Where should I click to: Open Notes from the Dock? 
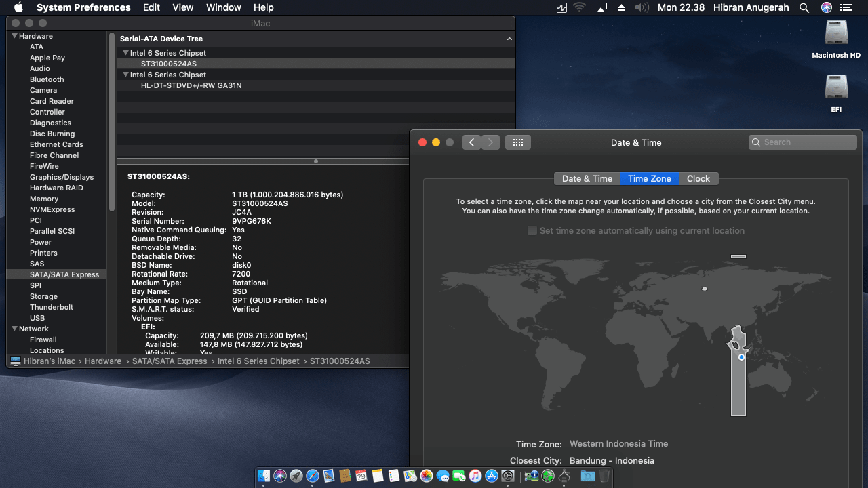(x=378, y=476)
